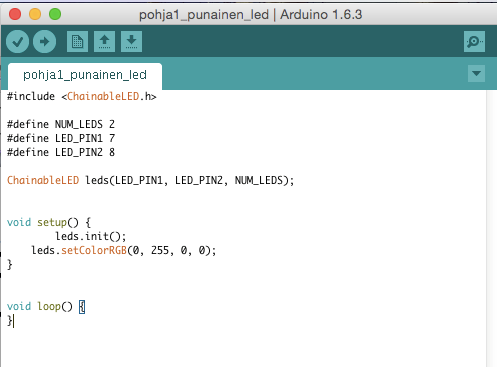The image size is (497, 367).
Task: Close the Arduino window with red button
Action: 15,14
